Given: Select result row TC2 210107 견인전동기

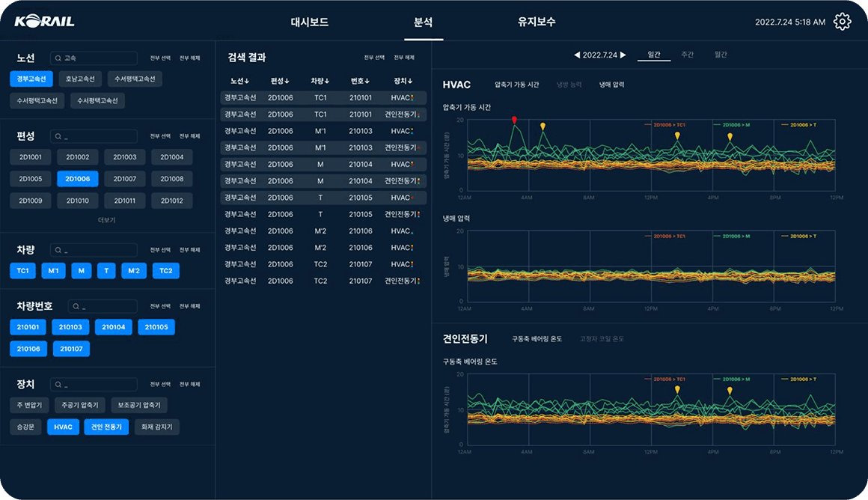Looking at the screenshot, I should click(x=323, y=281).
